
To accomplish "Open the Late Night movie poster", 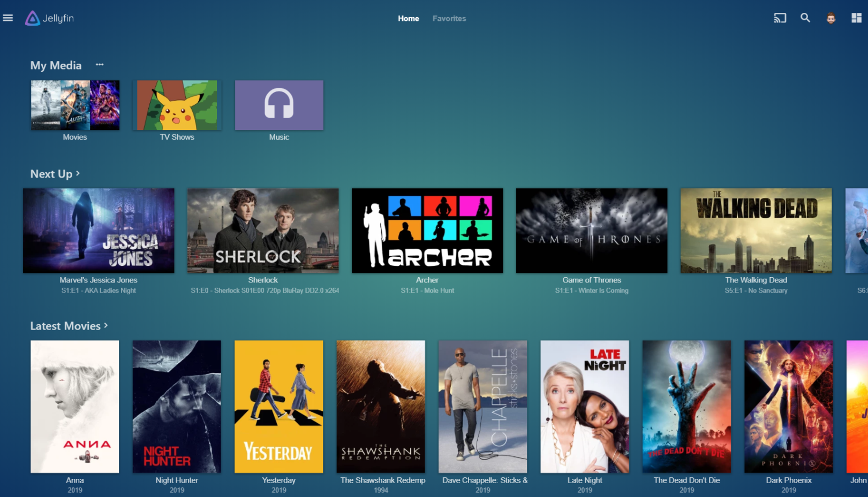I will [585, 407].
